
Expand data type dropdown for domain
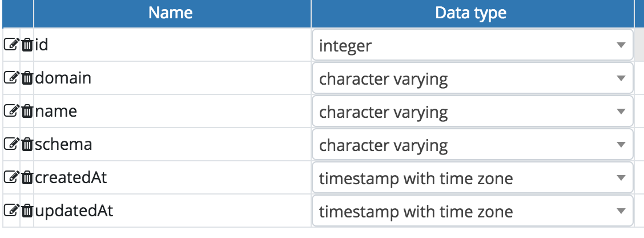pyautogui.click(x=472, y=78)
